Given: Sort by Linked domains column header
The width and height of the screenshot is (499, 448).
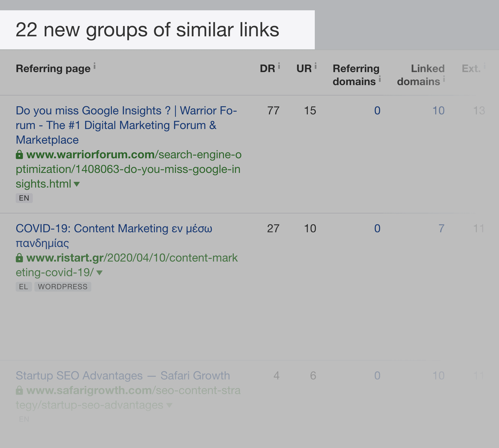Looking at the screenshot, I should 421,75.
